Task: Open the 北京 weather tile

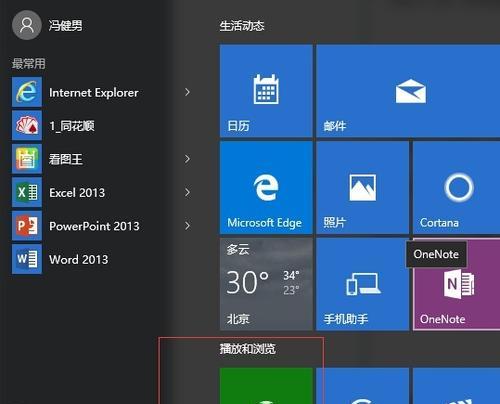Action: click(x=266, y=284)
